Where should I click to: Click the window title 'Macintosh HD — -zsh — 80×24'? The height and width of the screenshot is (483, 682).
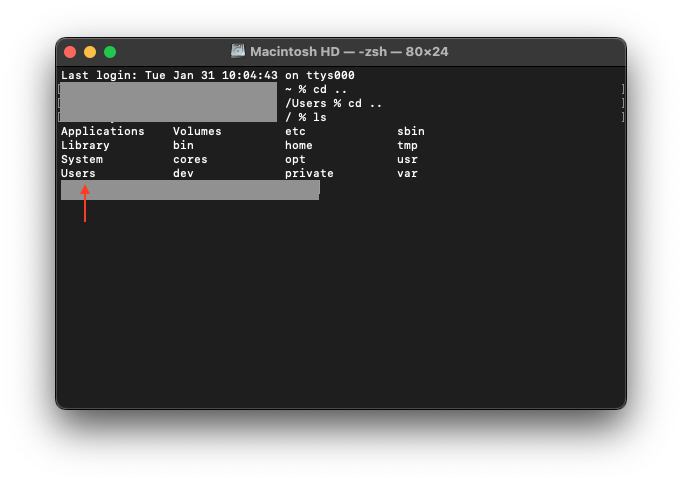tap(349, 52)
